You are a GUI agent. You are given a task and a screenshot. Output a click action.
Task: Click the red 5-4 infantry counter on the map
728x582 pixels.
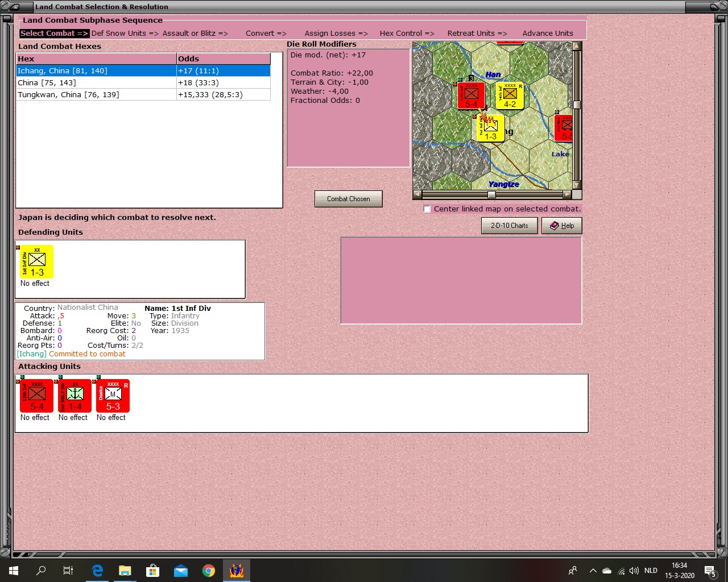tap(471, 95)
